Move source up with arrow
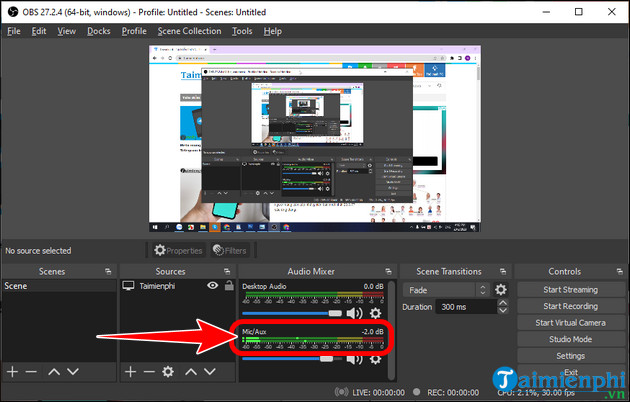630x402 pixels. [x=191, y=372]
